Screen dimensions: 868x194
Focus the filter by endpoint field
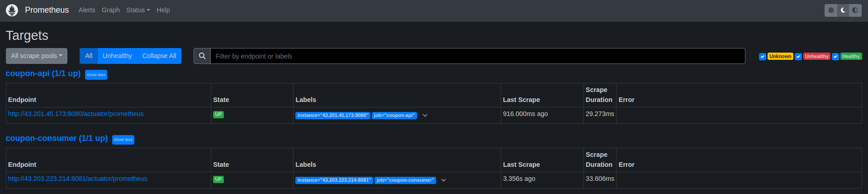[x=478, y=56]
